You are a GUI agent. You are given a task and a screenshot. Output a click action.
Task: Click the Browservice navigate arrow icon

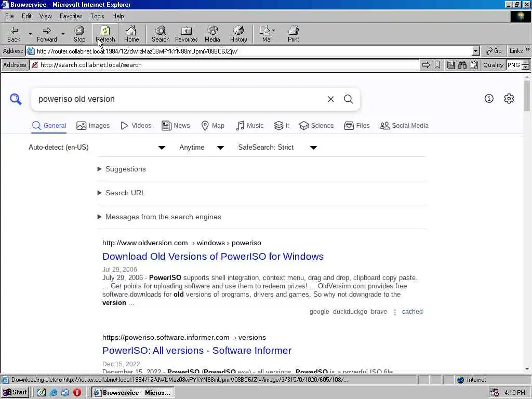pos(426,65)
